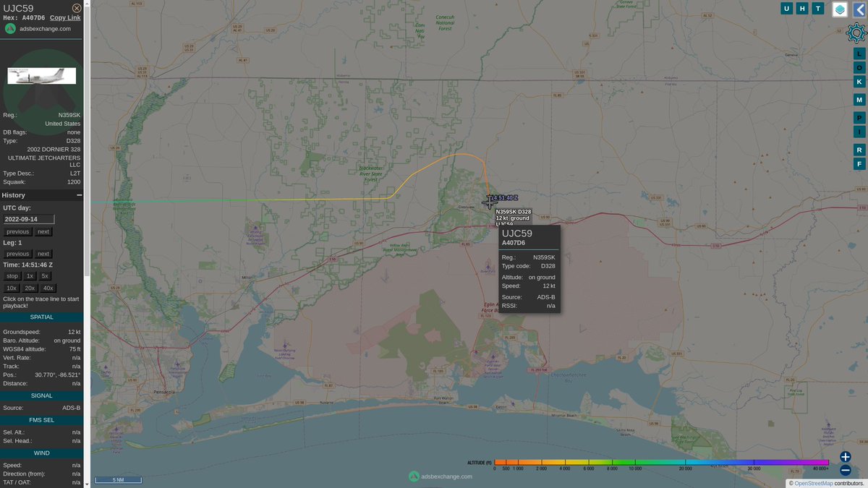Open the settings gear icon

coord(856,33)
